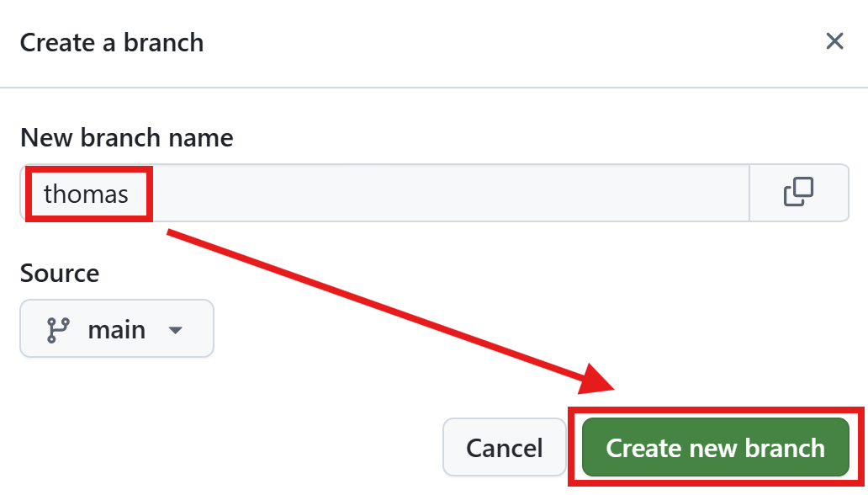Viewport: 868px width, 495px height.
Task: Click the Create a branch dialog title
Action: point(112,42)
